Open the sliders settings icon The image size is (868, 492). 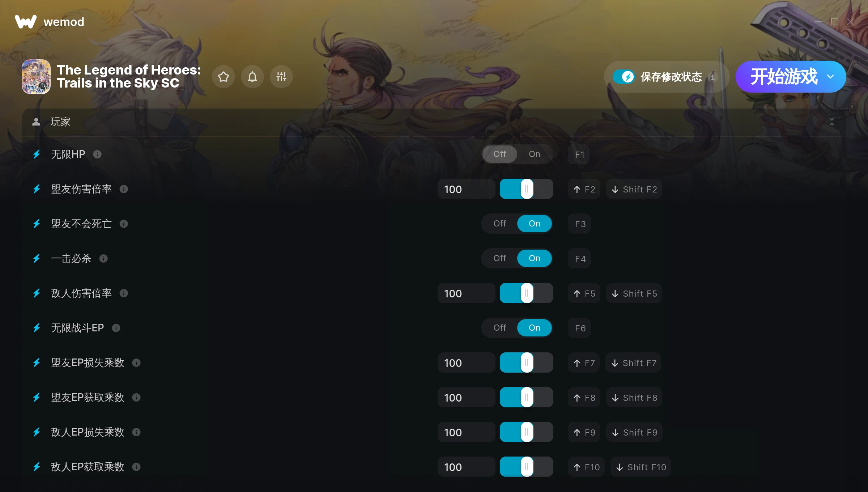281,77
